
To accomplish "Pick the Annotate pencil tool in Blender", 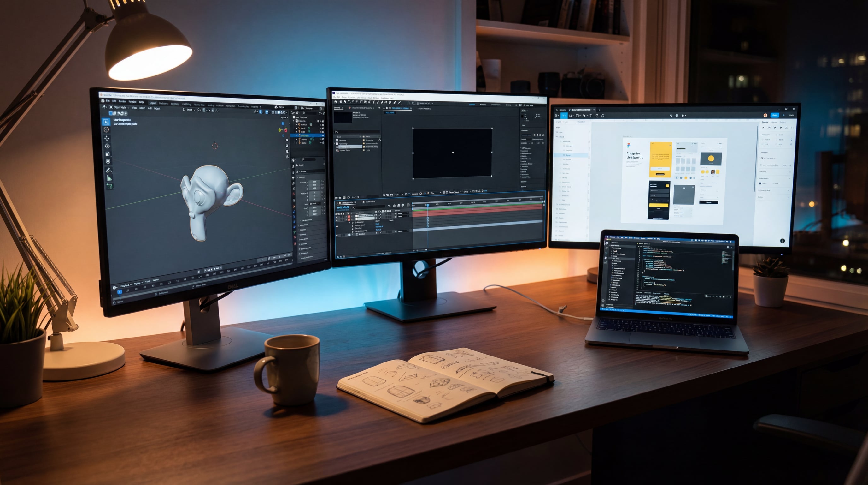I will [109, 170].
